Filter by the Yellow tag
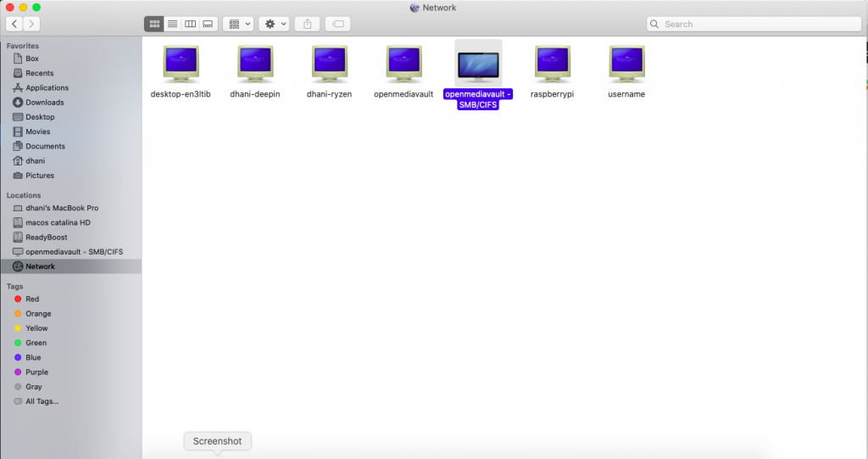The width and height of the screenshot is (868, 459). [71, 328]
